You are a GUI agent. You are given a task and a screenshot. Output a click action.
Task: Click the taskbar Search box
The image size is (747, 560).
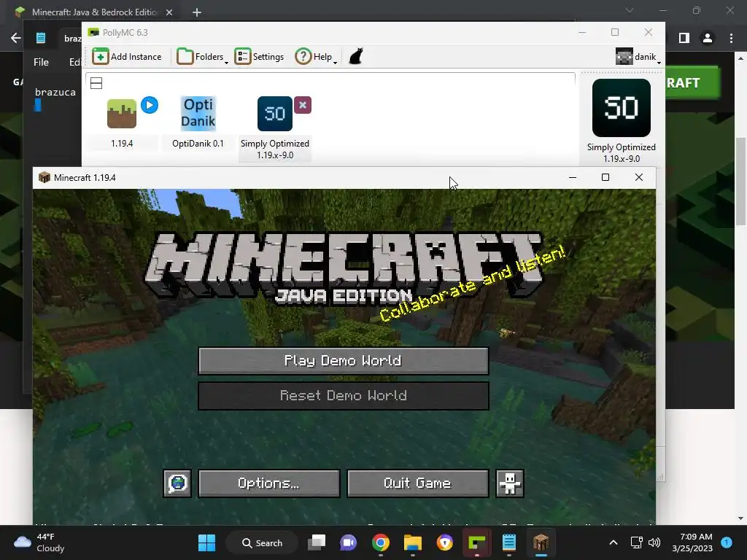click(262, 542)
